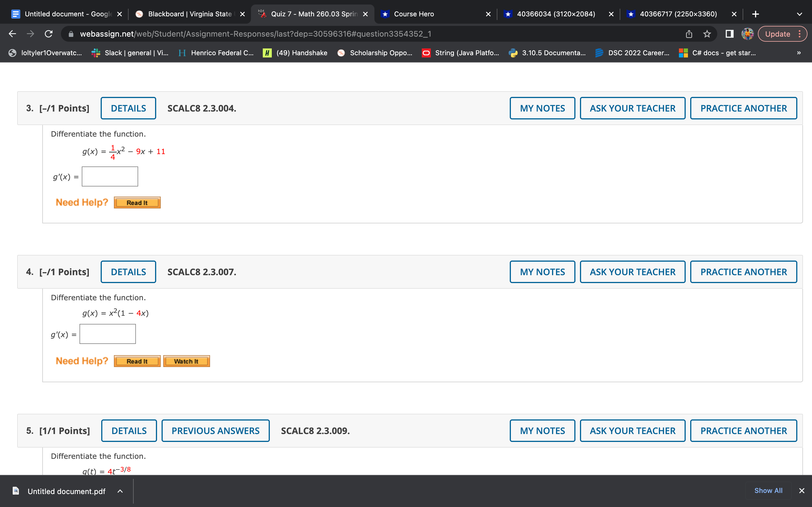Click PRACTICE ANOTHER for question 4
This screenshot has height=507, width=812.
743,272
